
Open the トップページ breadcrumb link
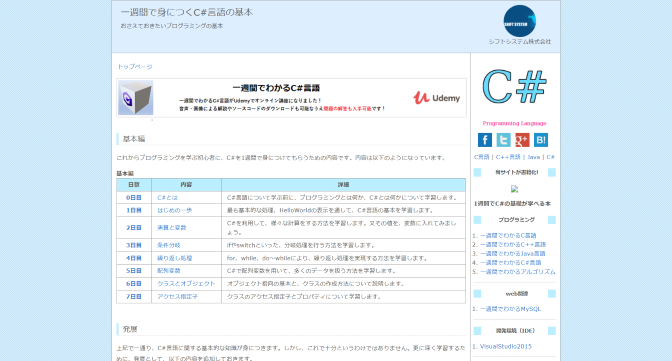(x=135, y=66)
